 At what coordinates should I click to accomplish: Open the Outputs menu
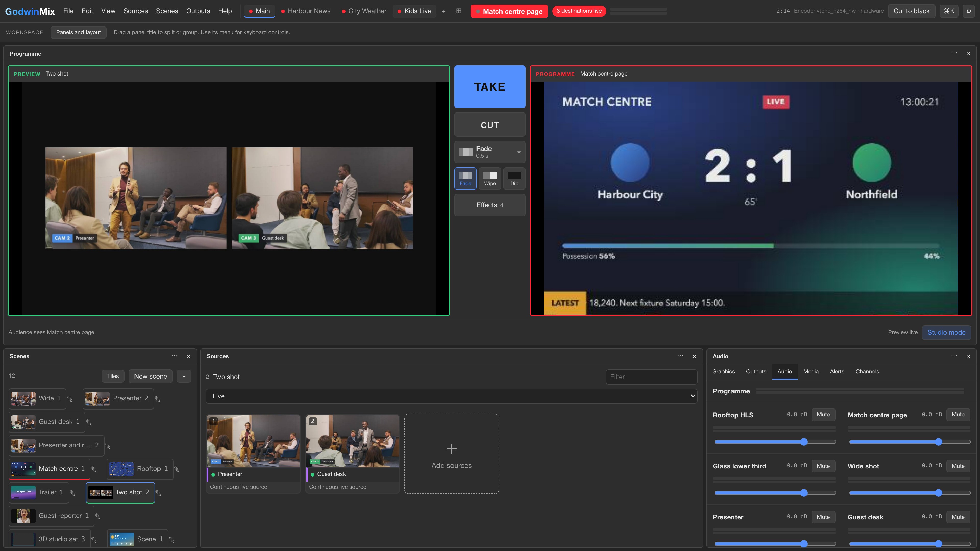(x=198, y=11)
